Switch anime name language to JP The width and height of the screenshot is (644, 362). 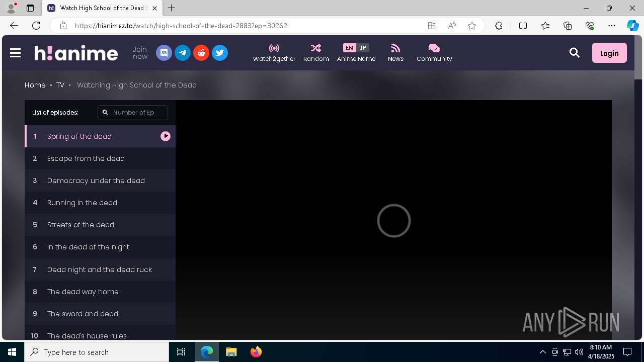pyautogui.click(x=363, y=48)
